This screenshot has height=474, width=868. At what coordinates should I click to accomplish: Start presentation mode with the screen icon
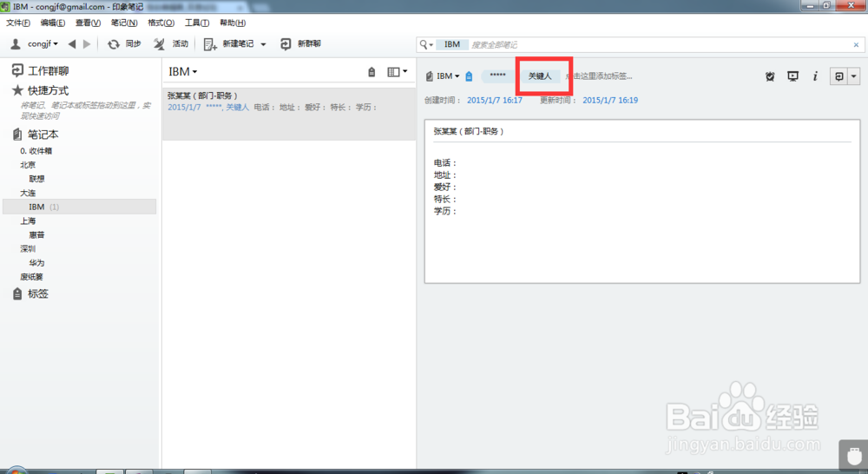792,76
